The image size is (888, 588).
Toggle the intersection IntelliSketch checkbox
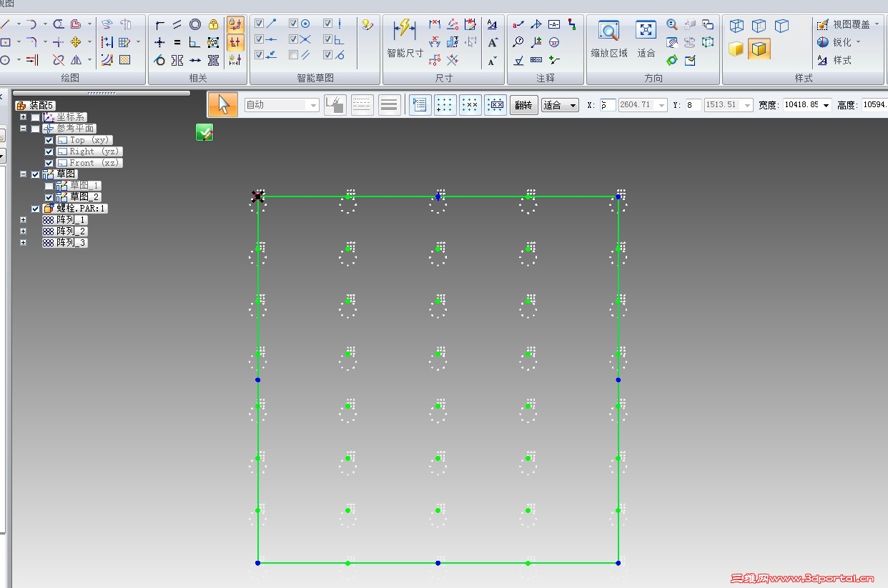pos(293,39)
